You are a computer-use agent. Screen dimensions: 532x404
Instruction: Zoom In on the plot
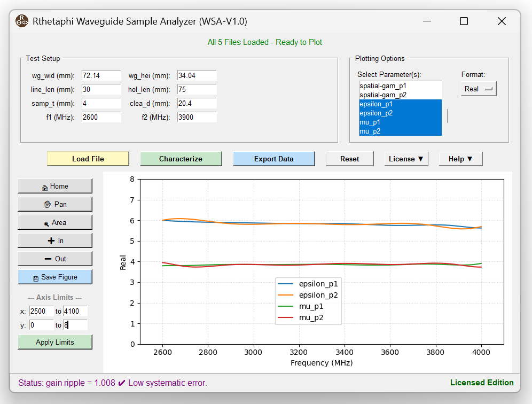coord(55,240)
